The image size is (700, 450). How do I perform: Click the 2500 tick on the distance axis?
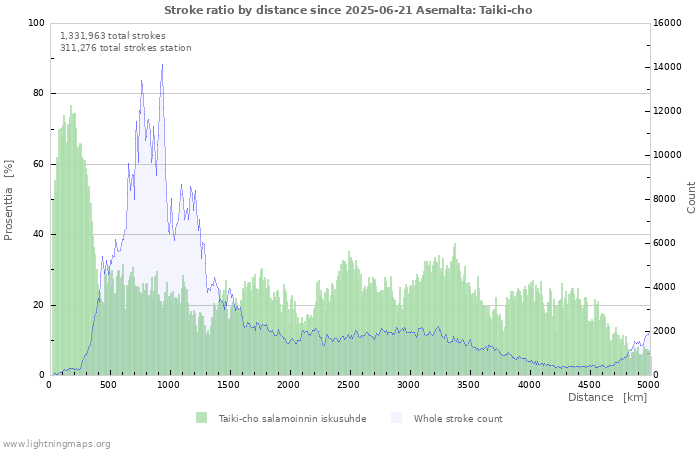point(348,384)
